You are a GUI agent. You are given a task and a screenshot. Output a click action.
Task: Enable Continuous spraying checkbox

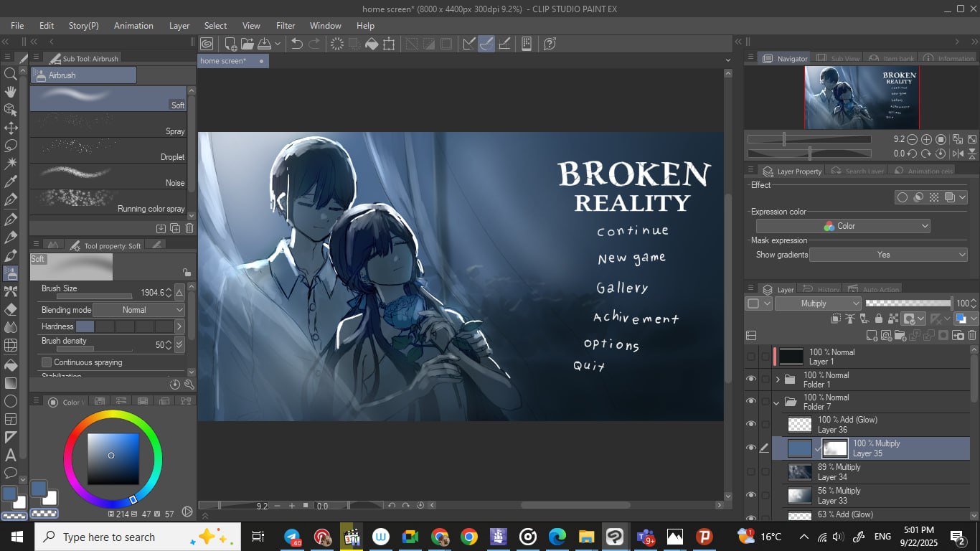click(47, 362)
